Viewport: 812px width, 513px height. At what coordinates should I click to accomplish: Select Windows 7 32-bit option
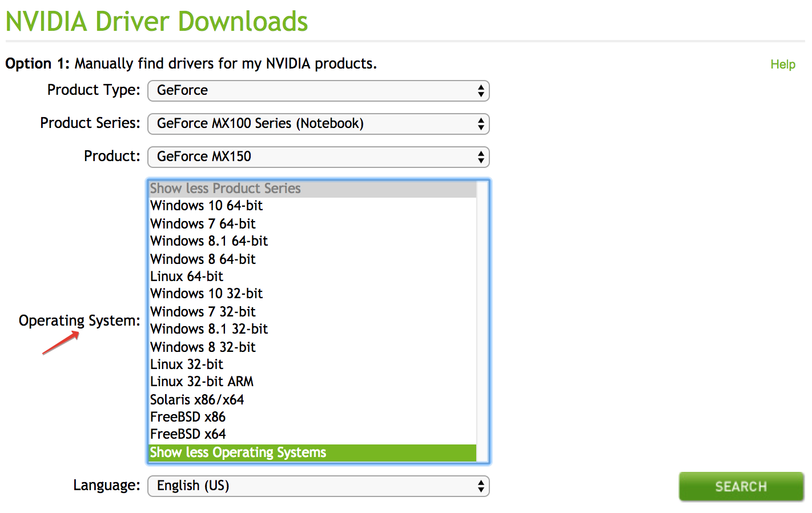pos(312,312)
